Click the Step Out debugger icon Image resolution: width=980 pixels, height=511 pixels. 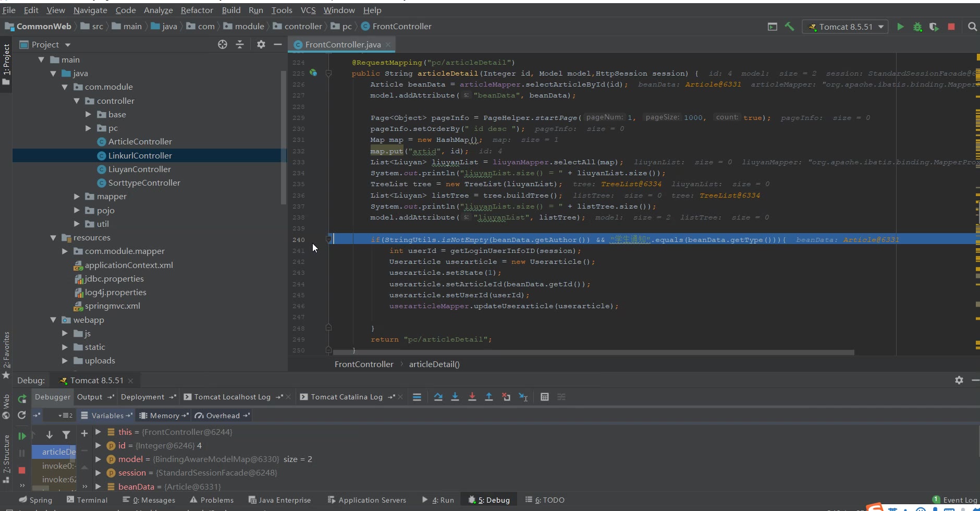[x=489, y=397]
